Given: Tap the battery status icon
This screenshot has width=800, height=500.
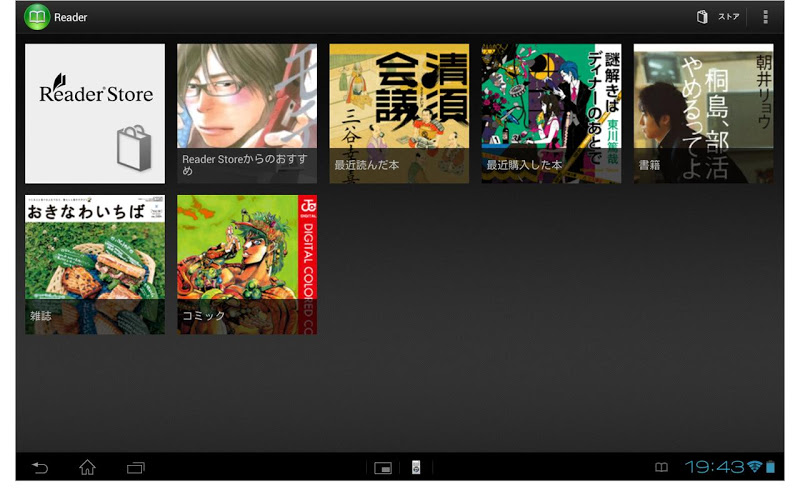Looking at the screenshot, I should pos(770,467).
